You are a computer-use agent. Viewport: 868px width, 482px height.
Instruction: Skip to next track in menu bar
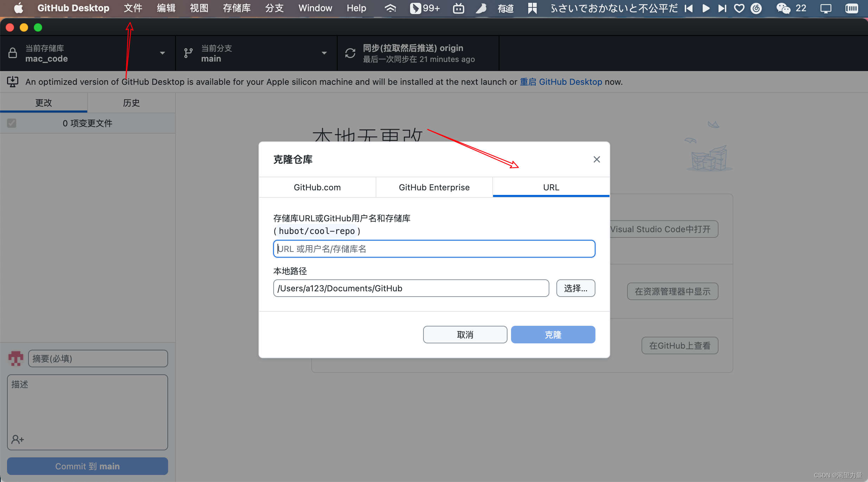722,8
